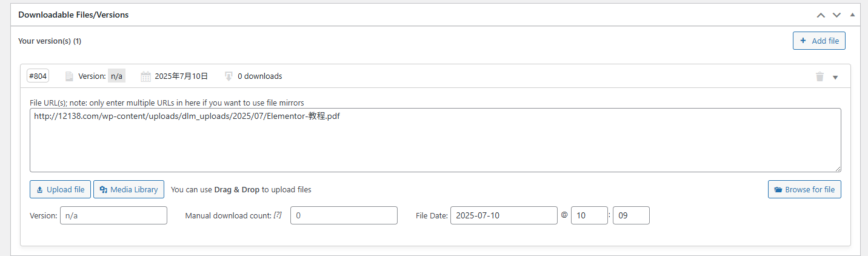
Task: Move the Downloadable Files/Versions panel up
Action: click(821, 15)
